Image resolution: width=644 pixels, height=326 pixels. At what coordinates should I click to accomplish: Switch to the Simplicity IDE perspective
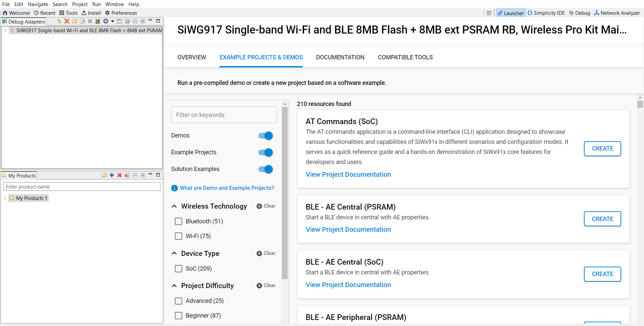click(x=546, y=13)
